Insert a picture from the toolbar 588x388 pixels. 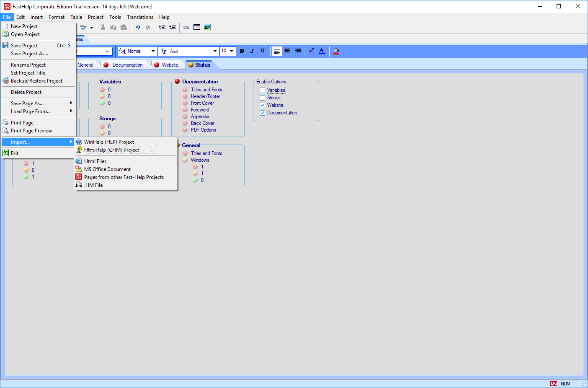(x=207, y=27)
